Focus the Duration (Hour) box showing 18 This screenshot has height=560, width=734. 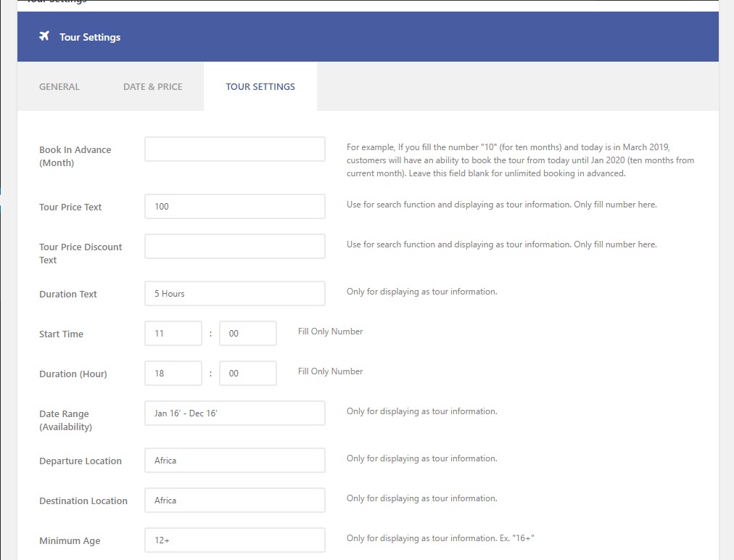pyautogui.click(x=173, y=374)
